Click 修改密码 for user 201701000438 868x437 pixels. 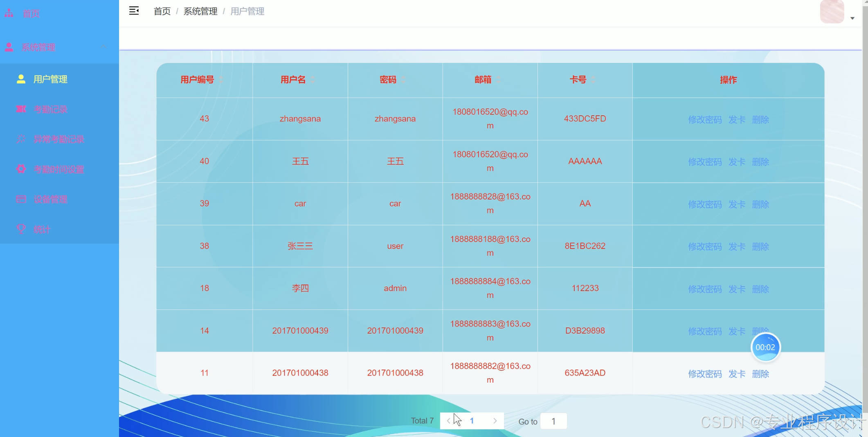(x=705, y=374)
